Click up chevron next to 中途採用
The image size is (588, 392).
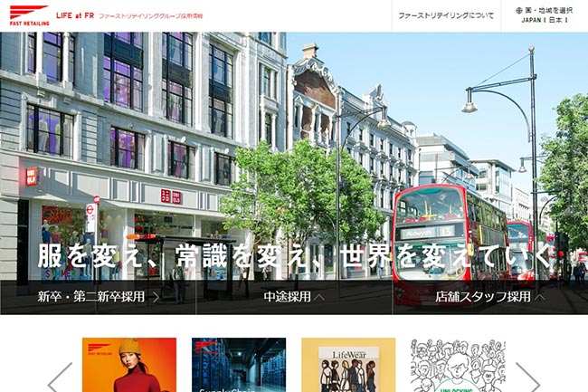[x=319, y=296]
